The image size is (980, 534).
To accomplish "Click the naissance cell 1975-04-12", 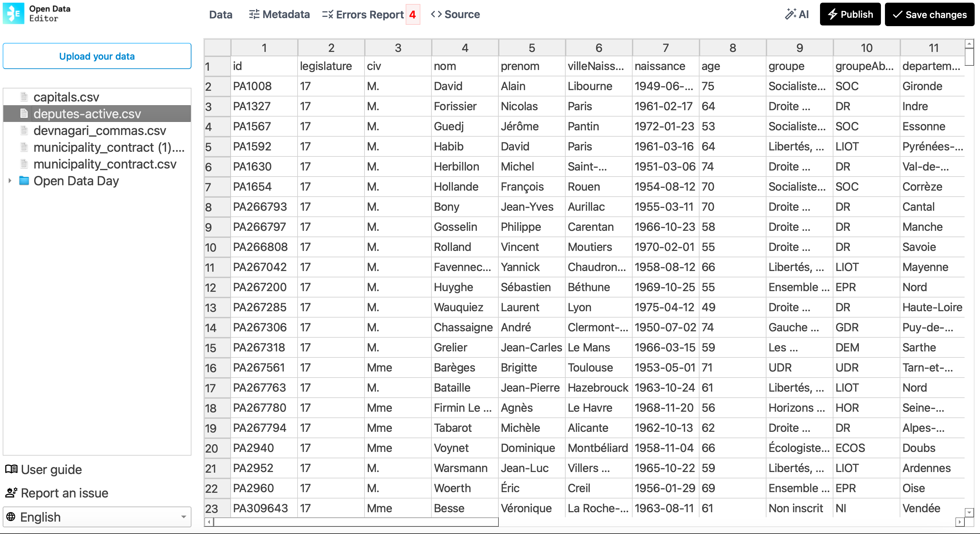I will point(666,307).
